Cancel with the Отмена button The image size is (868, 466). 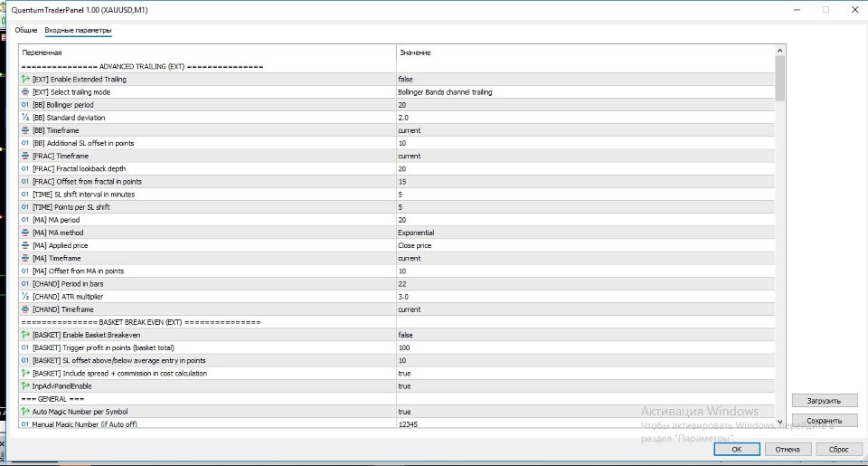point(788,450)
